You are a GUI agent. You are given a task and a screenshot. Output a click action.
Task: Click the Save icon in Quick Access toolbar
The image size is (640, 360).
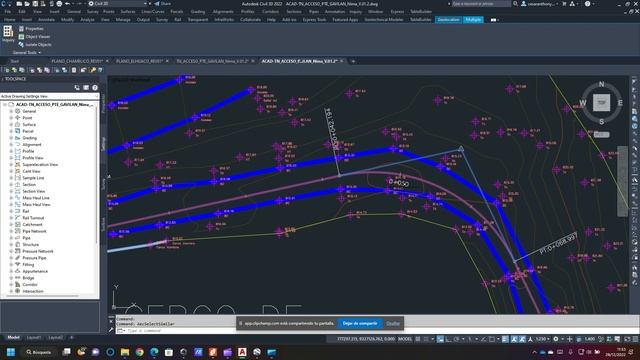(x=35, y=4)
